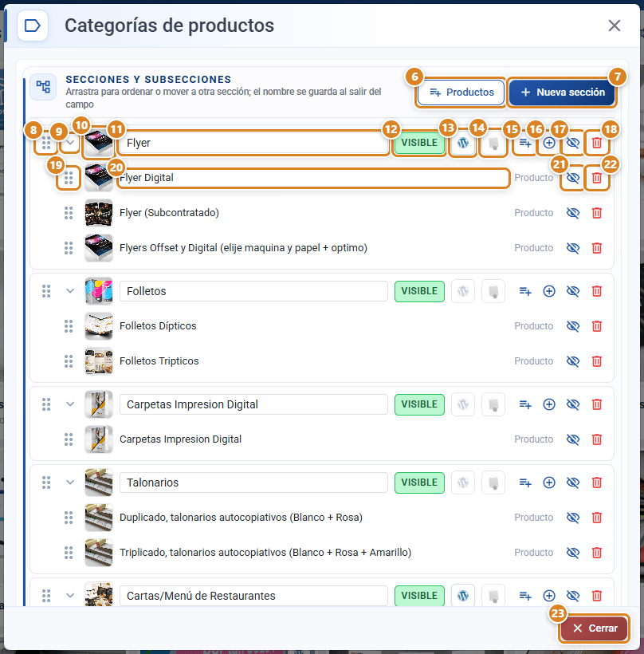Toggle VISIBLE badge on Talonarios section
The height and width of the screenshot is (654, 644).
(419, 483)
